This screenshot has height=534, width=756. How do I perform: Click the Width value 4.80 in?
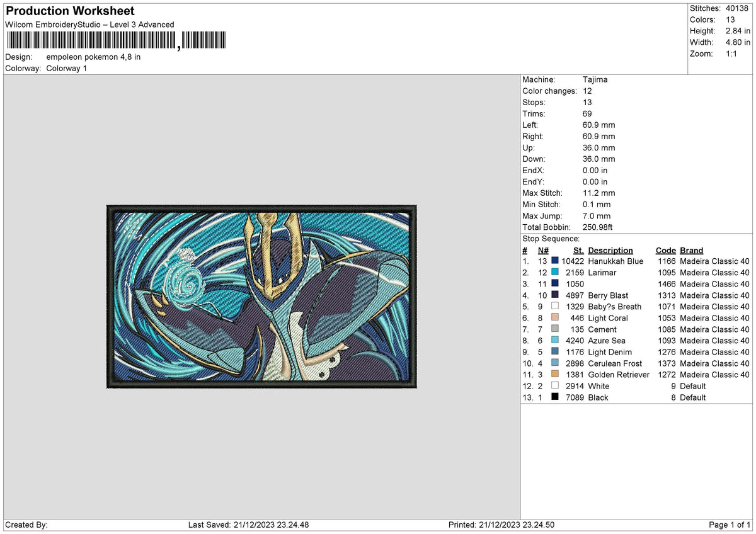click(738, 42)
